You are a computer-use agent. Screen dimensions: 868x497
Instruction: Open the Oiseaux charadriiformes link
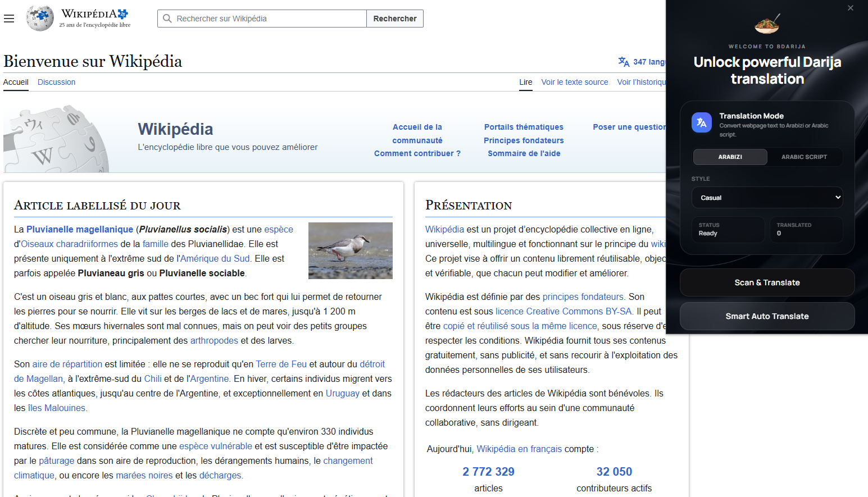pos(69,244)
